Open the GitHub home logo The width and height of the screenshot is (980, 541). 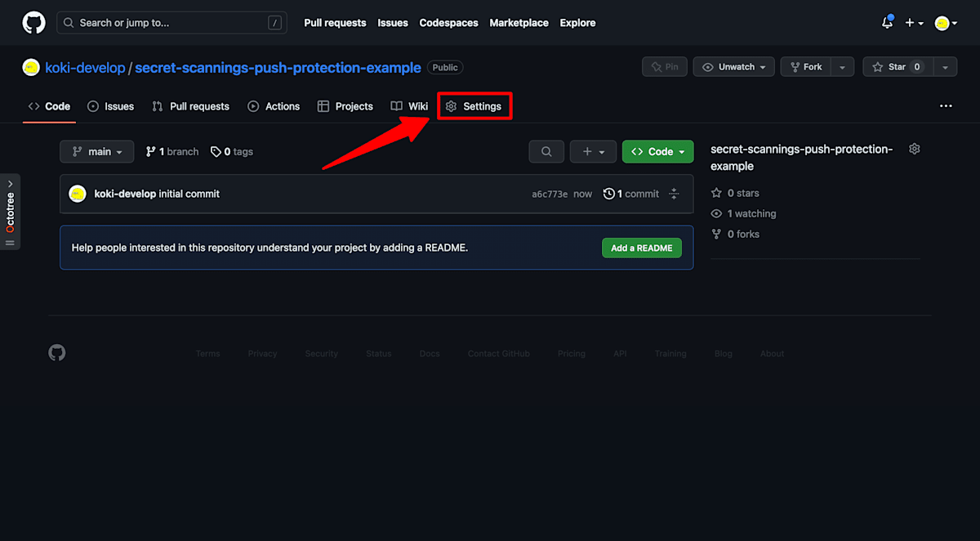[x=33, y=23]
